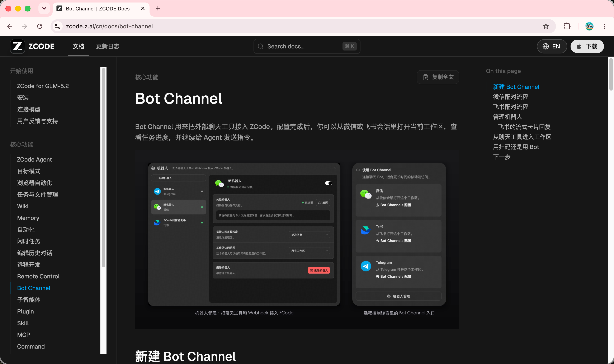Open 连接模型 in the sidebar

coord(29,109)
